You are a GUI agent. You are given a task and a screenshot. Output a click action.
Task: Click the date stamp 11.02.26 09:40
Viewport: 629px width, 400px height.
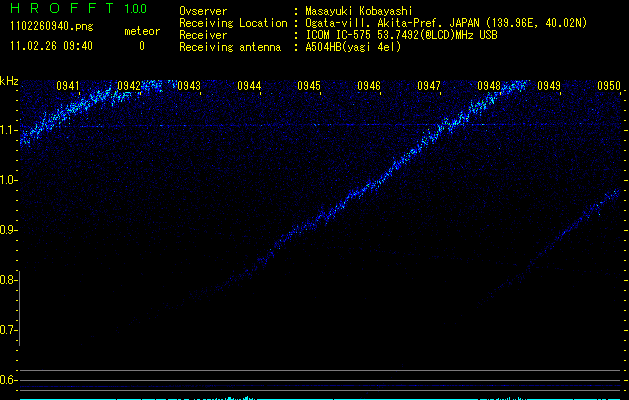(x=51, y=46)
